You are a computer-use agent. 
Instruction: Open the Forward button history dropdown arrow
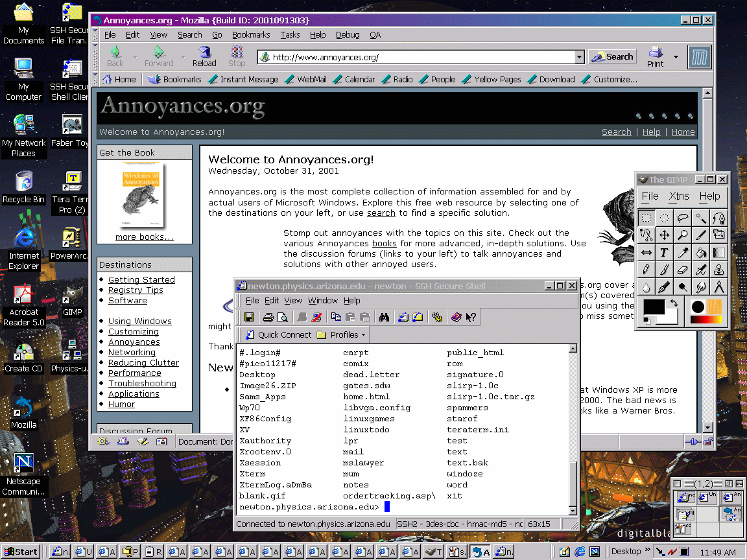pos(184,56)
